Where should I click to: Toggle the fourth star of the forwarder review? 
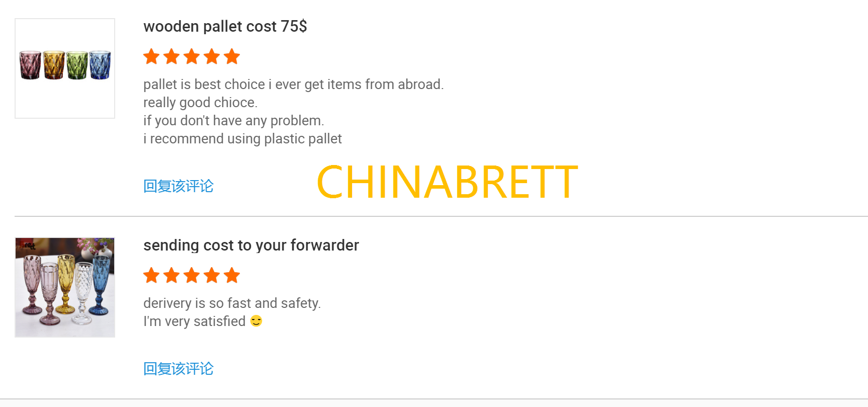[x=212, y=276]
